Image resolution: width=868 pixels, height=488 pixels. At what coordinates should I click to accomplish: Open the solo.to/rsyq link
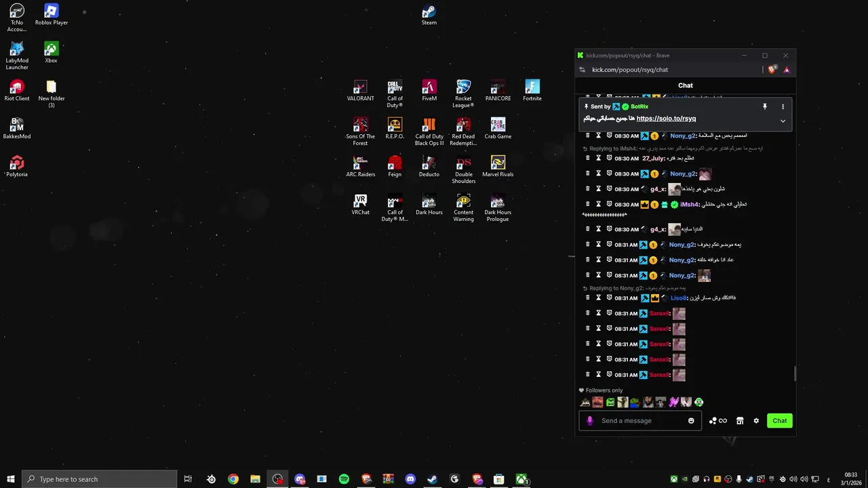click(x=666, y=119)
